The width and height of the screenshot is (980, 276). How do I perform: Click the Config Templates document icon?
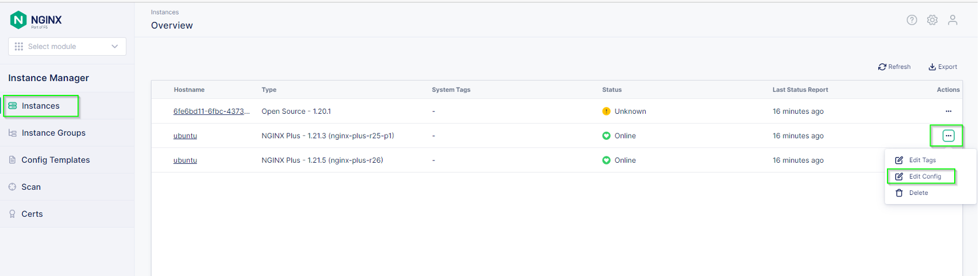13,160
